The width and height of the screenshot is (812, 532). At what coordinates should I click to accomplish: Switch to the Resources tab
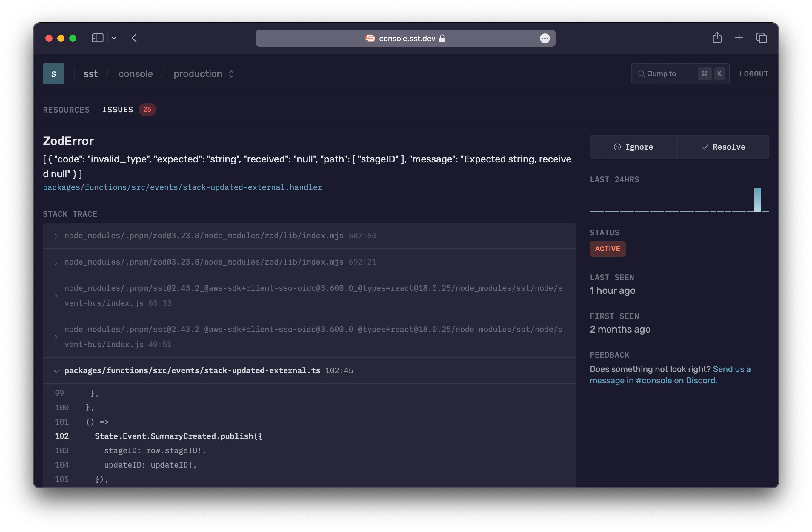[66, 110]
